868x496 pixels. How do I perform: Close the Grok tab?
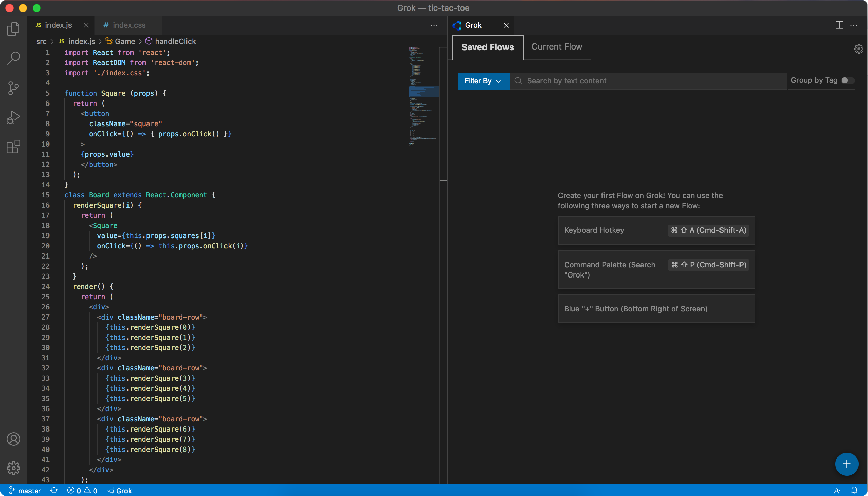tap(506, 25)
